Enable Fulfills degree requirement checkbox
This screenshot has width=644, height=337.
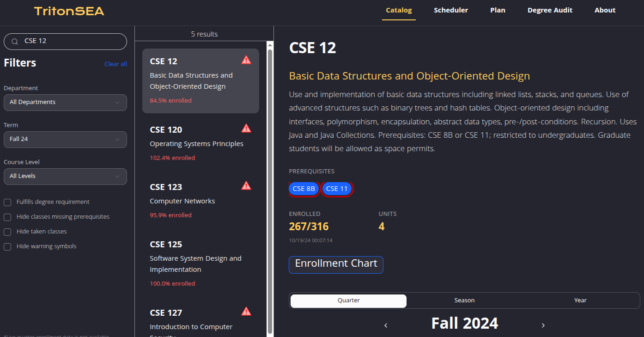click(7, 202)
